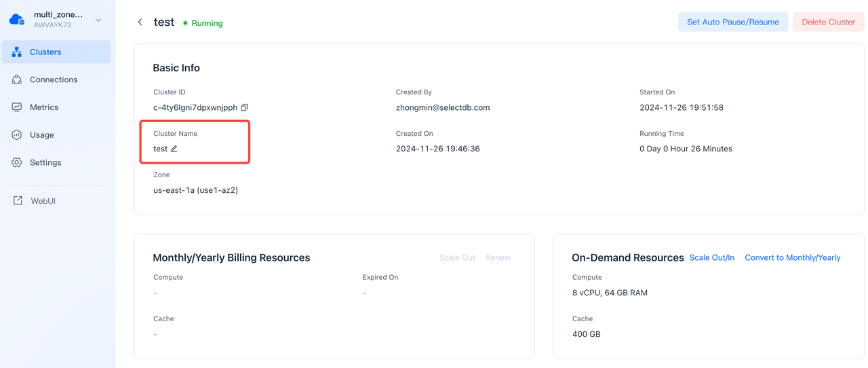Click the Clusters icon in sidebar
This screenshot has height=368, width=868.
pyautogui.click(x=17, y=52)
